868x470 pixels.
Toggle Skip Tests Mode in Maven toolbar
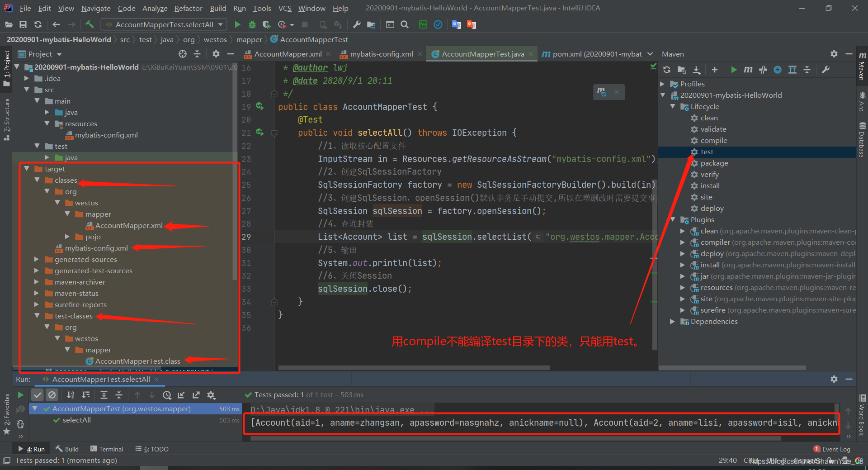click(x=778, y=70)
